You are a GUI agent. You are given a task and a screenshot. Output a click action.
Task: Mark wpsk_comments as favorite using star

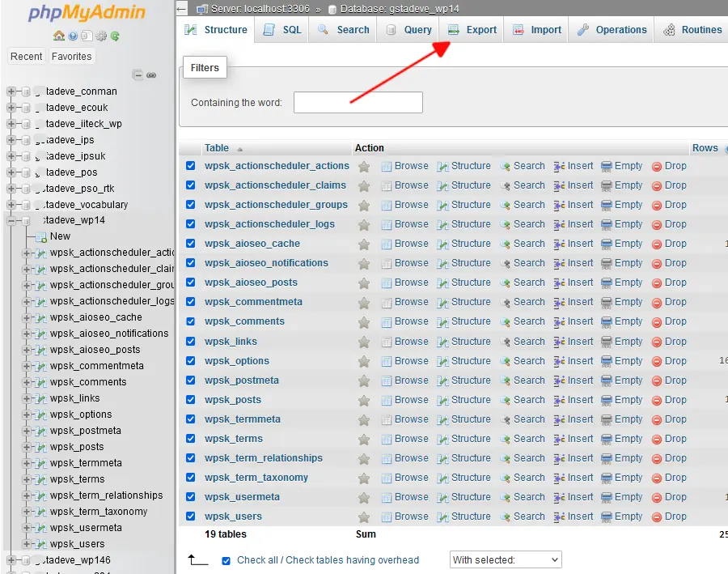click(x=364, y=322)
